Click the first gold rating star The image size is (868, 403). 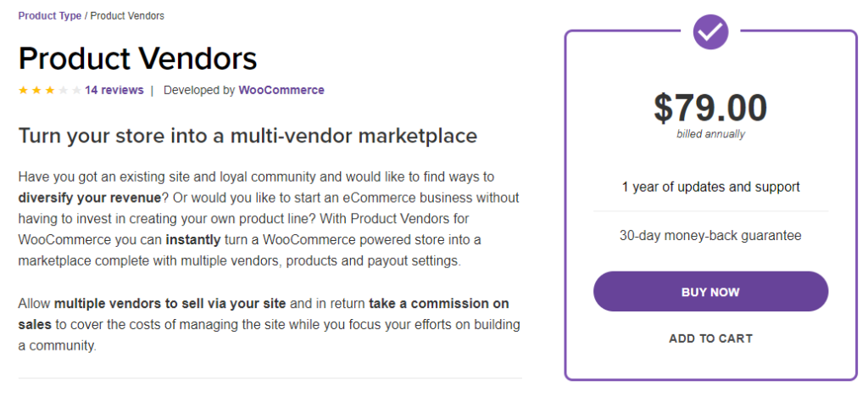pyautogui.click(x=23, y=90)
